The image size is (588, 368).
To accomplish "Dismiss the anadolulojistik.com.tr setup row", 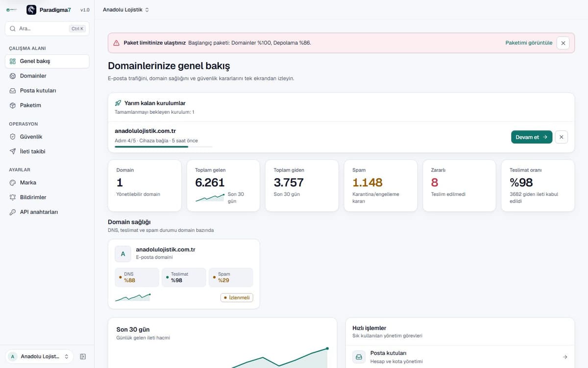I will pos(562,137).
